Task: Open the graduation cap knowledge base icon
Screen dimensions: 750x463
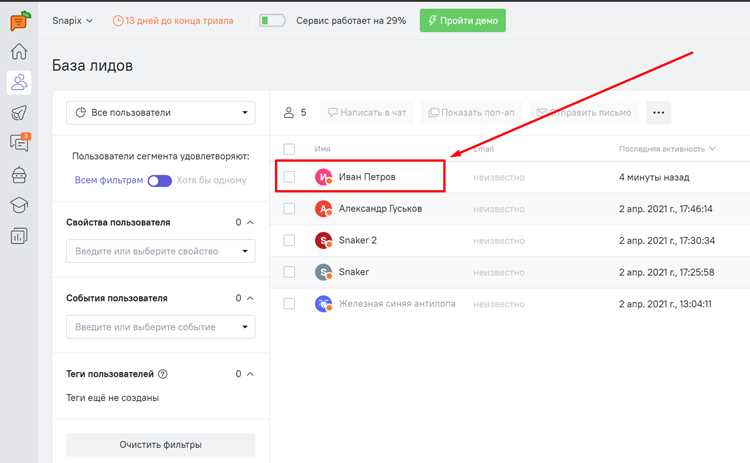Action: (x=19, y=205)
